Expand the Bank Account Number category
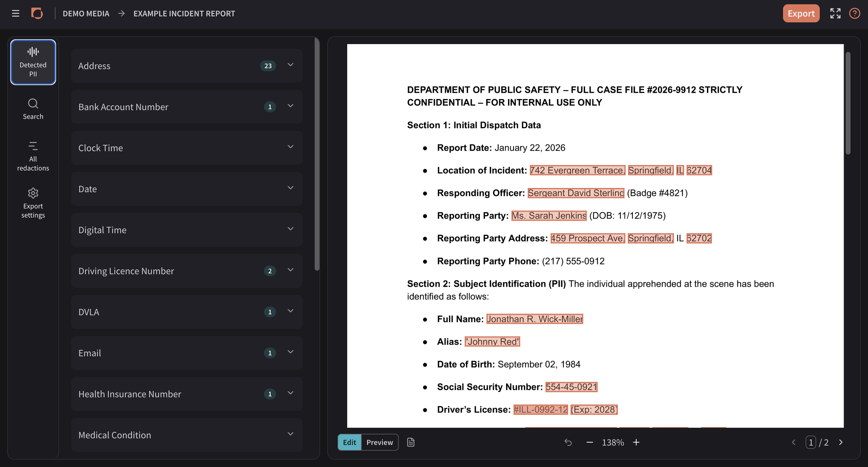 point(187,107)
